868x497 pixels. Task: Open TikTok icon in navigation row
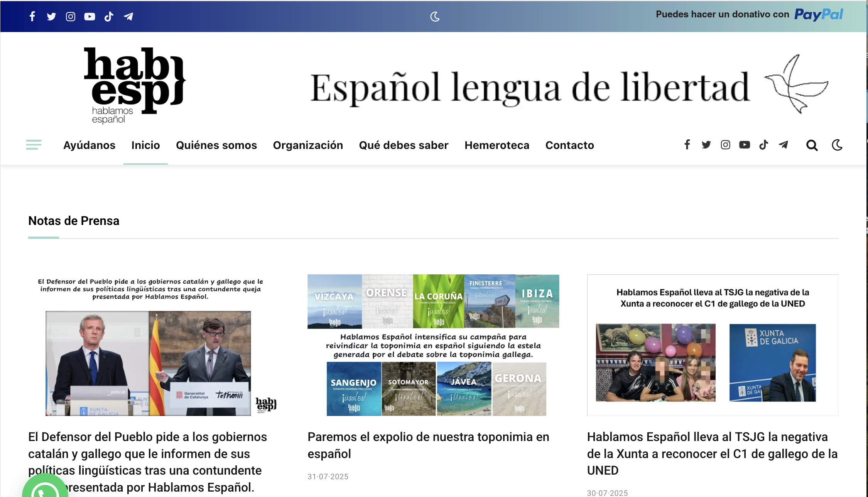point(763,145)
